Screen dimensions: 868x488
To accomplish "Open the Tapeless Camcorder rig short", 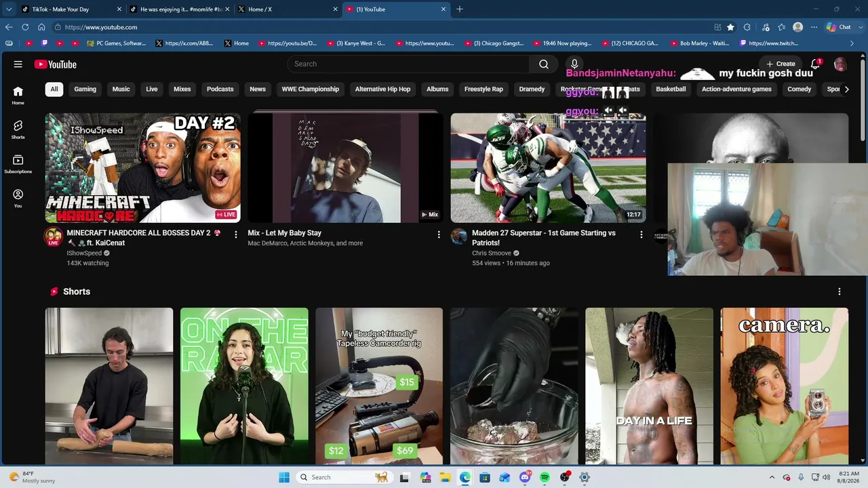I will (379, 386).
